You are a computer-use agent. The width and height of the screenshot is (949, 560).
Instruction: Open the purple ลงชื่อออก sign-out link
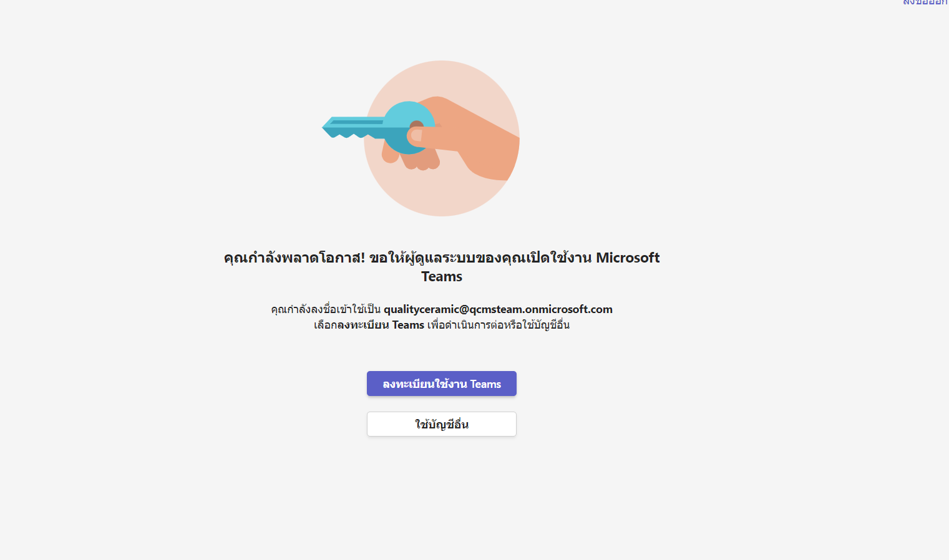click(x=925, y=2)
